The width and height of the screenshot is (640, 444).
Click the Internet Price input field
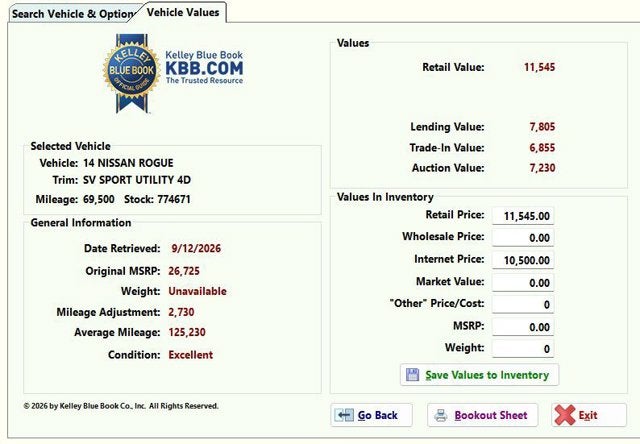[x=523, y=260]
